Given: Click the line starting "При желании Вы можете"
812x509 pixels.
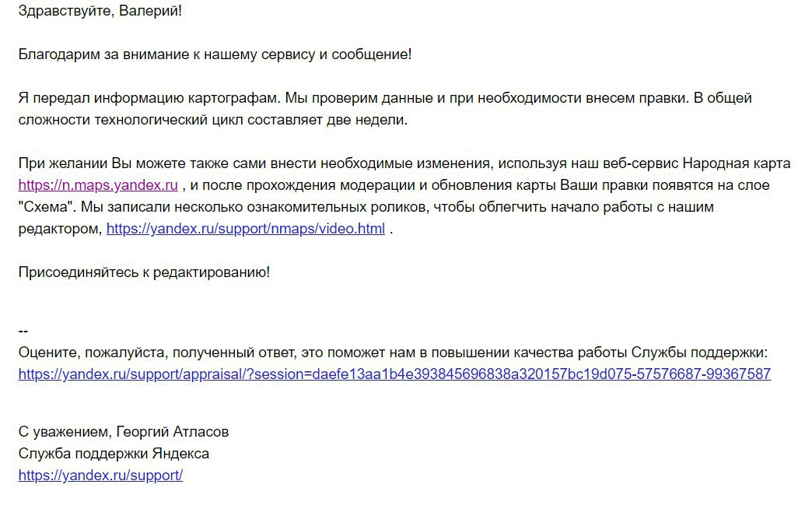Looking at the screenshot, I should pos(404,163).
